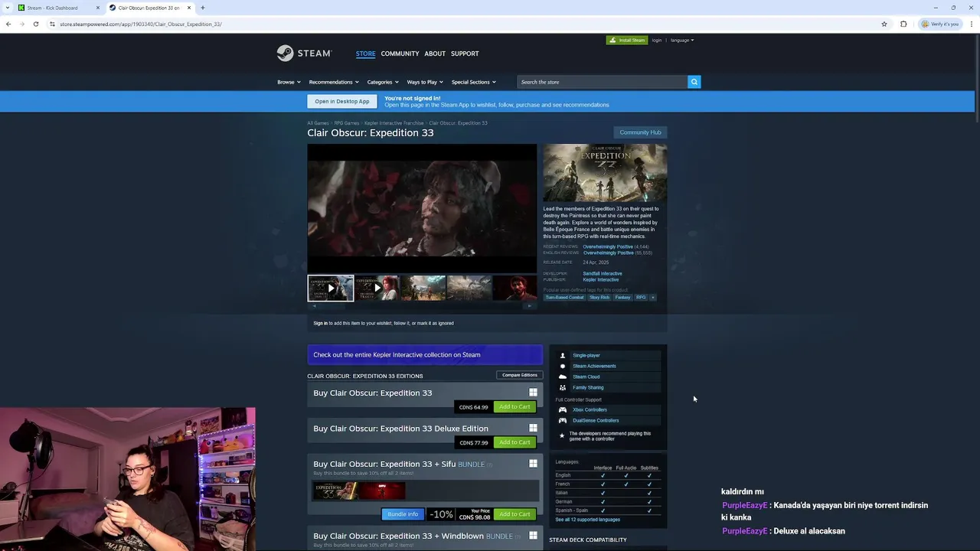Click the Sign in link
This screenshot has width=980, height=551.
pyautogui.click(x=320, y=323)
